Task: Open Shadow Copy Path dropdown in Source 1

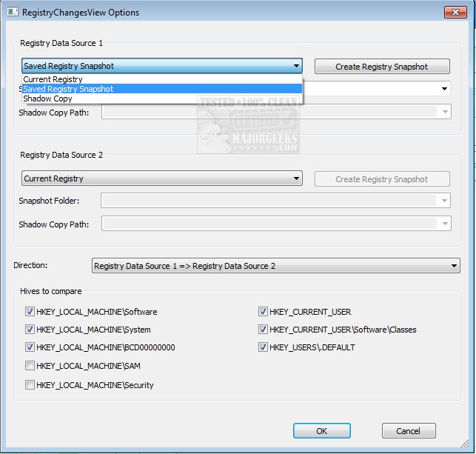Action: (x=445, y=112)
